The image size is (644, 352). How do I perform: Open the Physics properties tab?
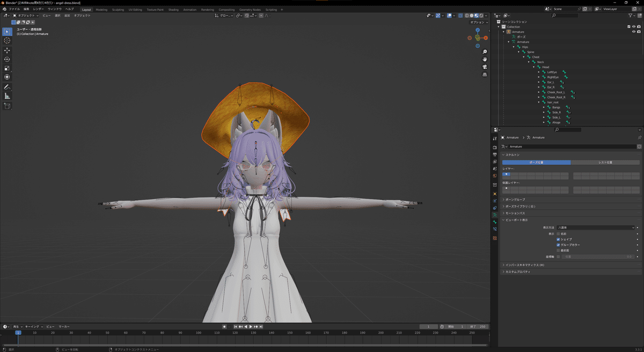coord(495,201)
